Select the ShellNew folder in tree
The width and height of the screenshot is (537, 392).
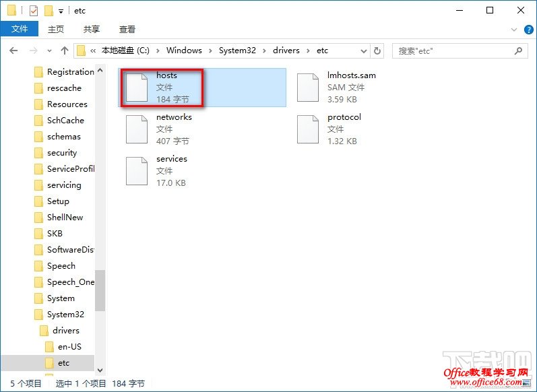point(59,218)
